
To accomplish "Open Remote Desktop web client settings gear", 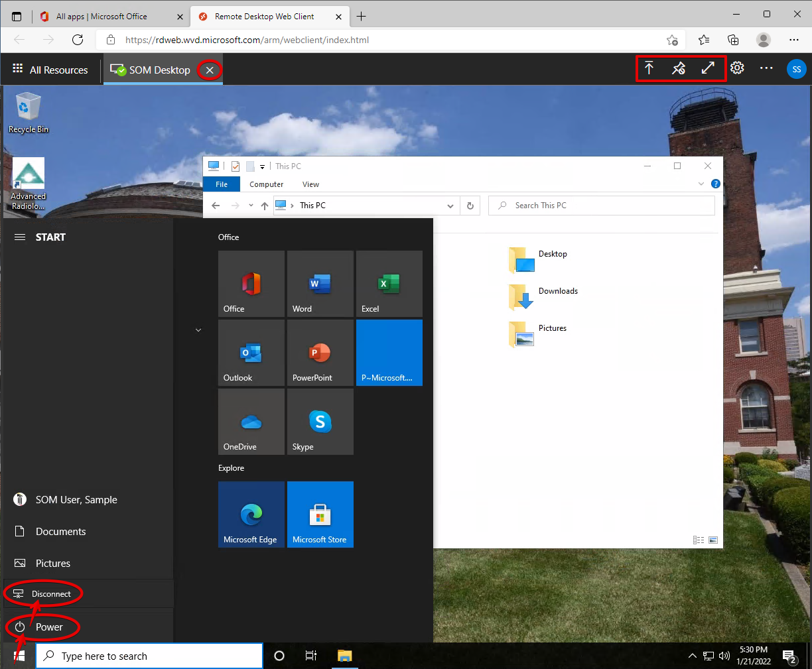I will pyautogui.click(x=737, y=68).
